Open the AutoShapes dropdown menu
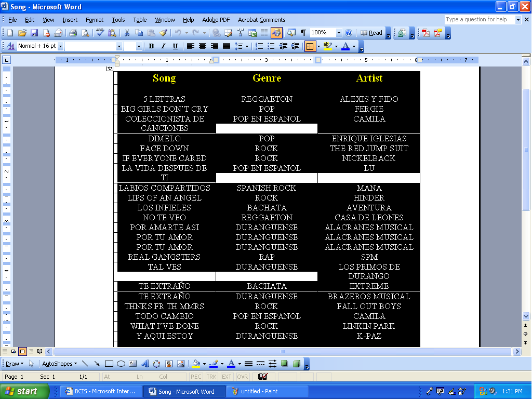The image size is (532, 399). (x=59, y=364)
